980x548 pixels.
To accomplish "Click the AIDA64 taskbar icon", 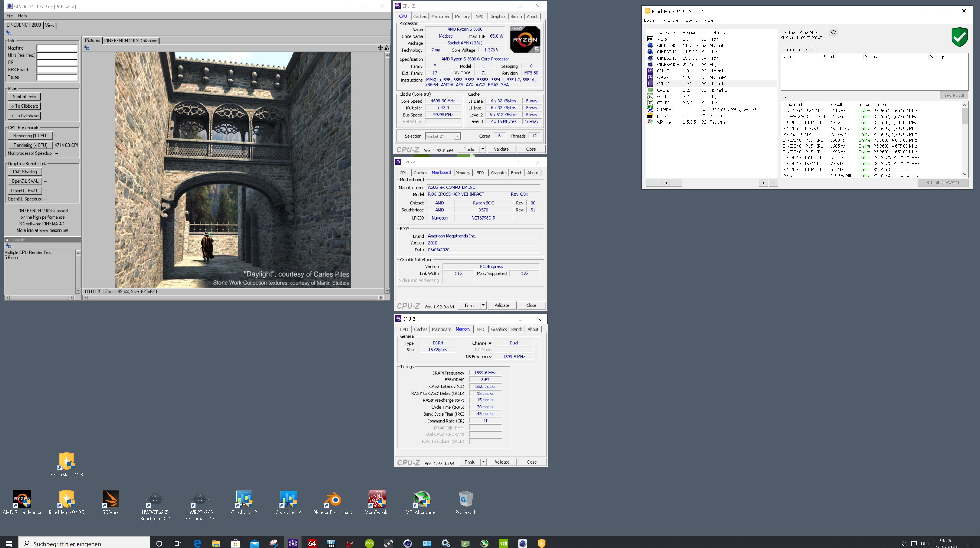I will (x=312, y=543).
